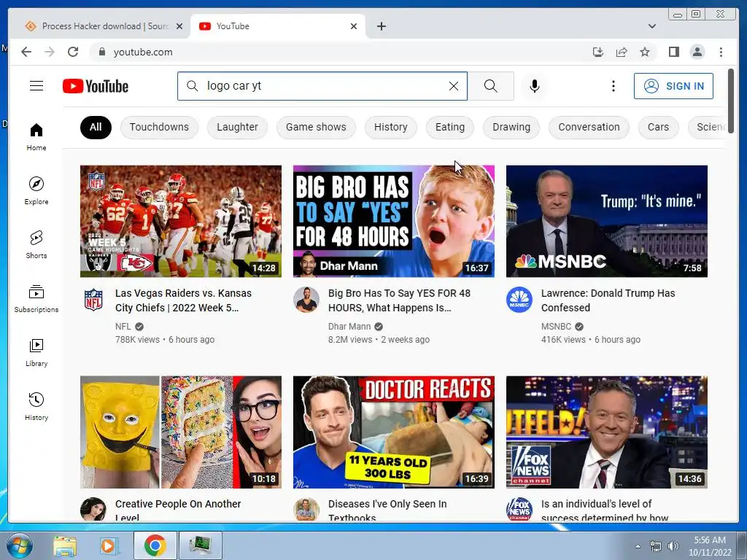This screenshot has width=747, height=560.
Task: Open Explore in sidebar
Action: [36, 190]
